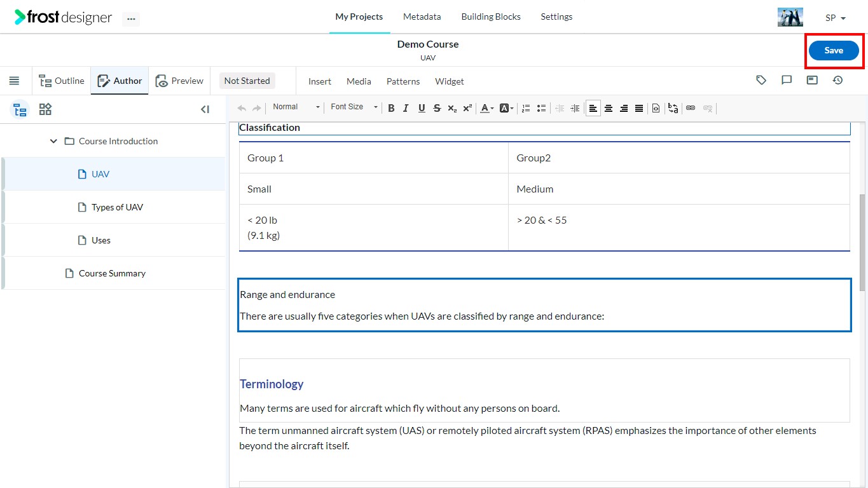Insert a numbered list

(x=526, y=108)
